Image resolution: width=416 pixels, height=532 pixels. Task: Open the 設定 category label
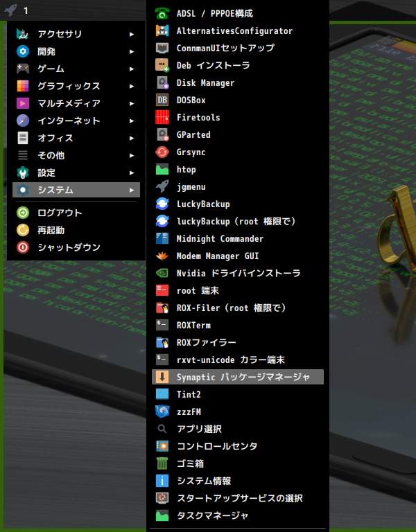46,172
